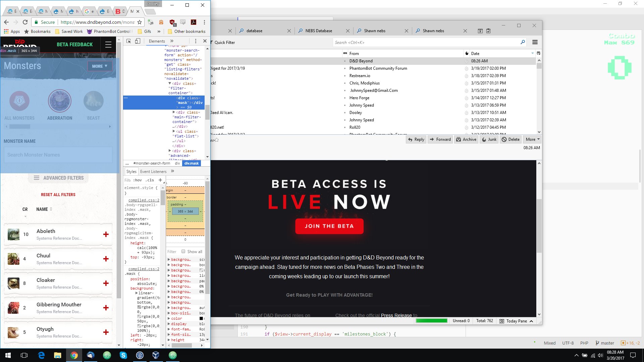The image size is (644, 362).
Task: Click the column picker icon in message list
Action: (x=539, y=53)
